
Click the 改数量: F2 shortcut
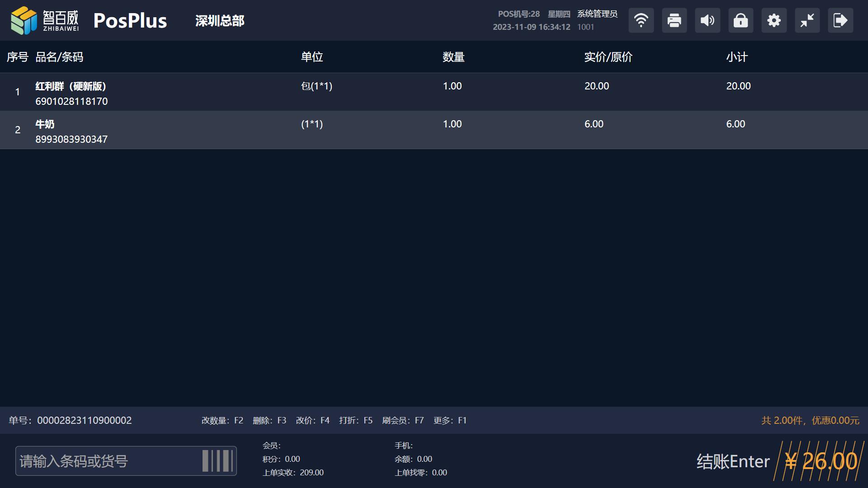point(222,421)
